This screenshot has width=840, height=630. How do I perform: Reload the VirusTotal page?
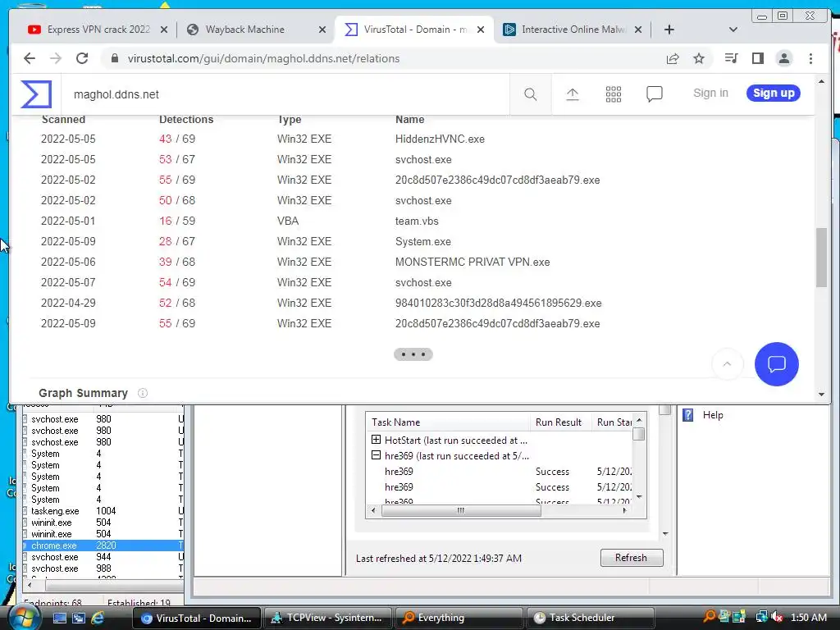coord(82,58)
